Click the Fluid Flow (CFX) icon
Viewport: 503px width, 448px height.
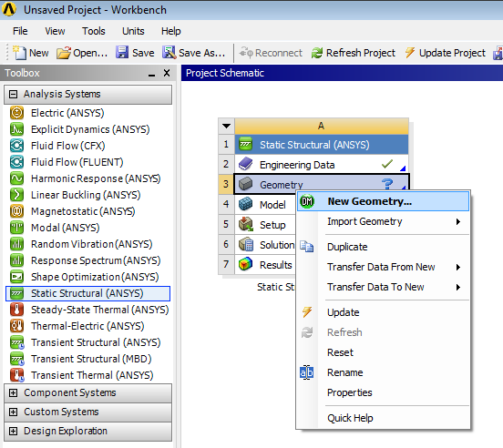coord(16,146)
